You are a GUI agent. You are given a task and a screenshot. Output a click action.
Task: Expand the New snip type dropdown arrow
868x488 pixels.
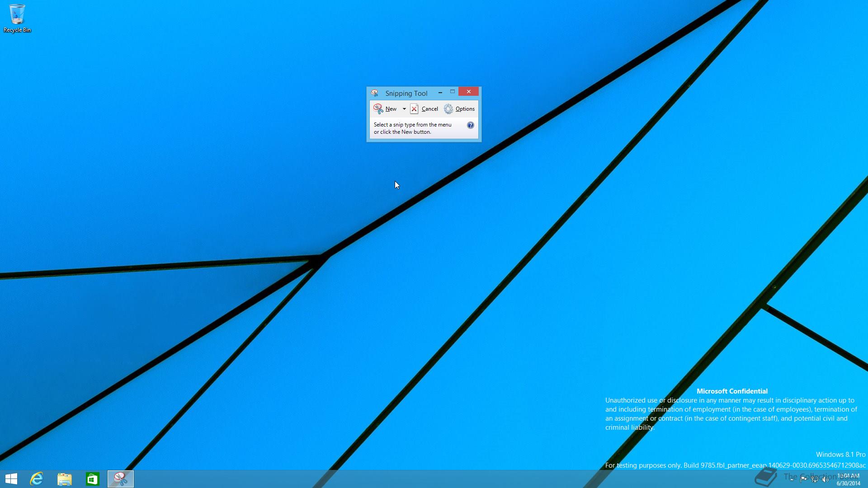point(404,109)
